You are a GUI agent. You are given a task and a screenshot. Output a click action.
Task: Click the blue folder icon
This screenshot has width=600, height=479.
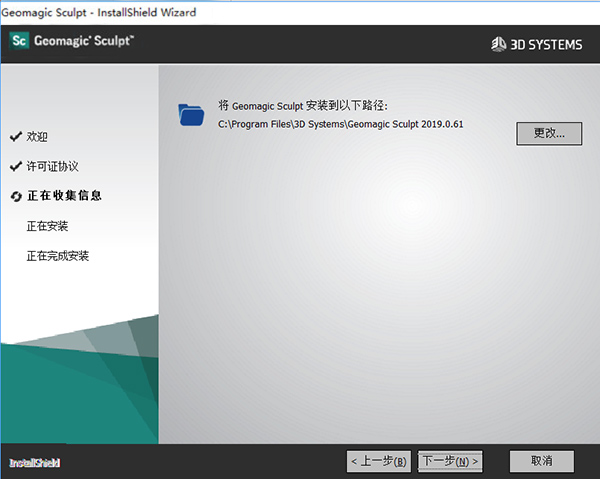pos(191,114)
